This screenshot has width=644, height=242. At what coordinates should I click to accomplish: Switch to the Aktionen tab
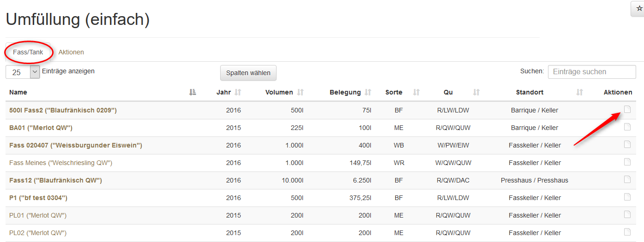(71, 52)
